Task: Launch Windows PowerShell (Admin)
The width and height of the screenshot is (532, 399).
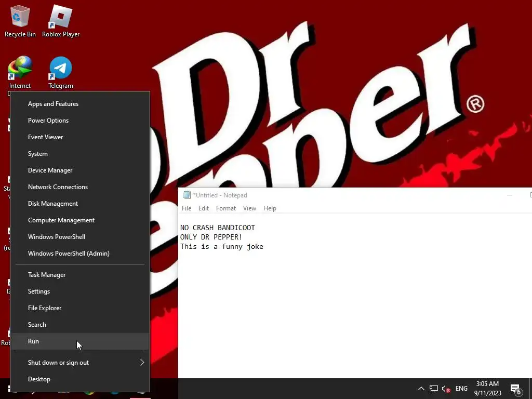Action: tap(80, 254)
